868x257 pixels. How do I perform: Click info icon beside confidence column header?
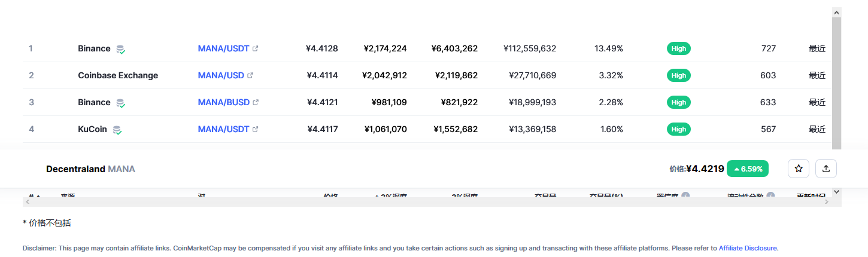tap(685, 195)
